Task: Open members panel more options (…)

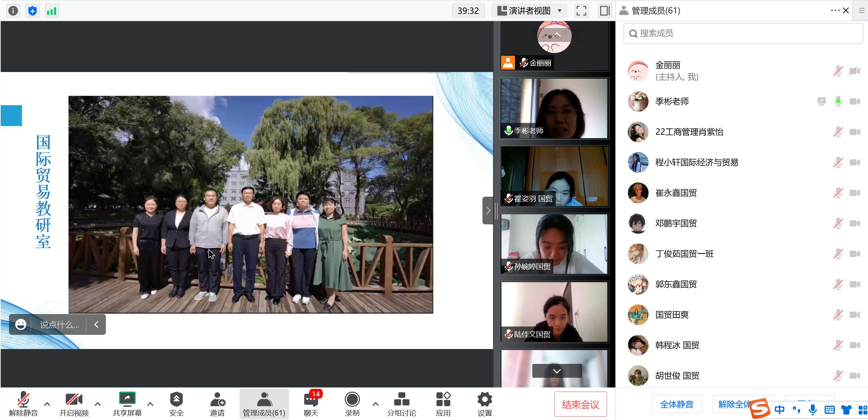Action: [x=835, y=11]
